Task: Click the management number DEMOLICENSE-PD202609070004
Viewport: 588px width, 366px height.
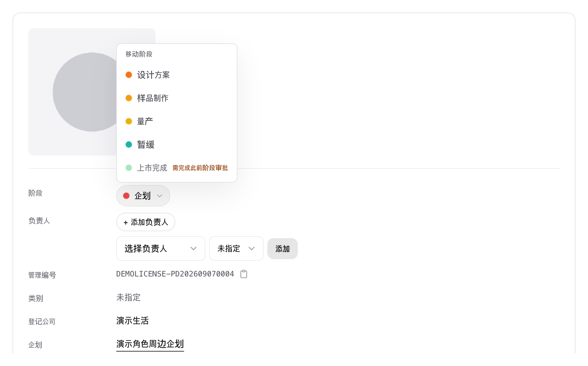Action: point(175,274)
